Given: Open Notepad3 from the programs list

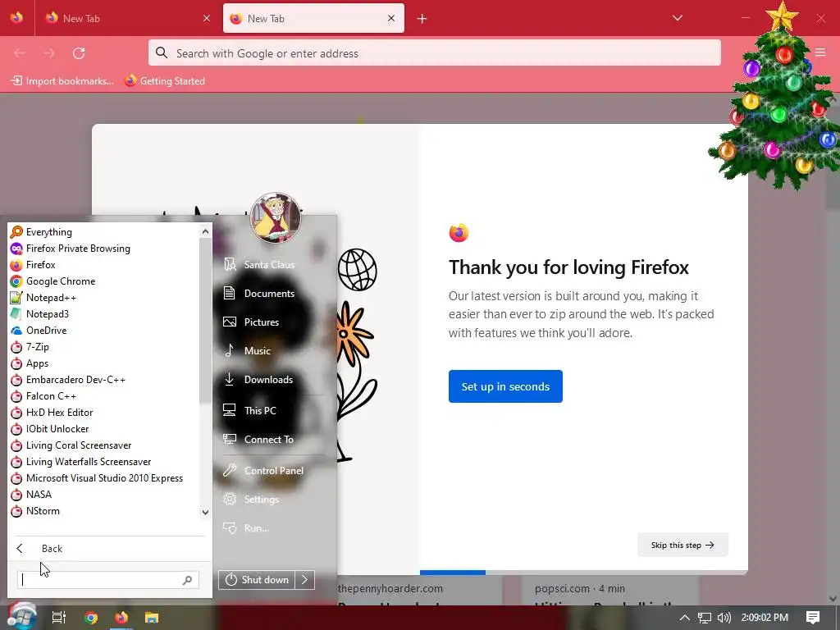Looking at the screenshot, I should (x=104, y=314).
